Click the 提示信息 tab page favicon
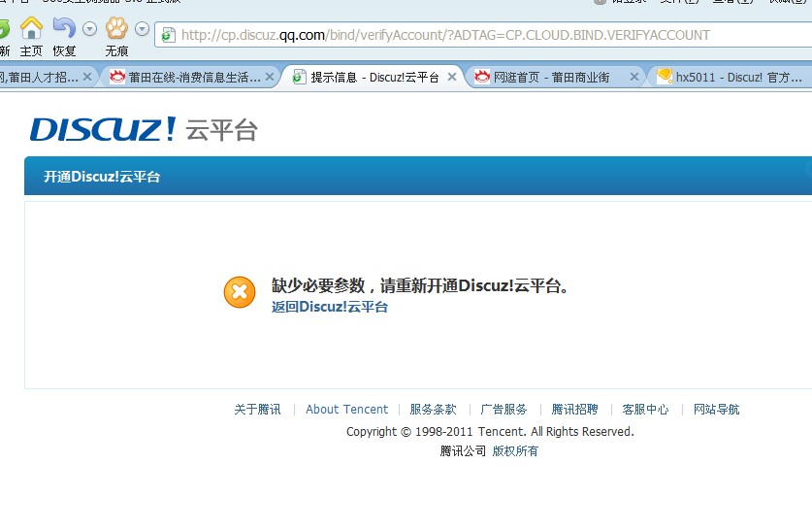The width and height of the screenshot is (812, 530). [299, 78]
